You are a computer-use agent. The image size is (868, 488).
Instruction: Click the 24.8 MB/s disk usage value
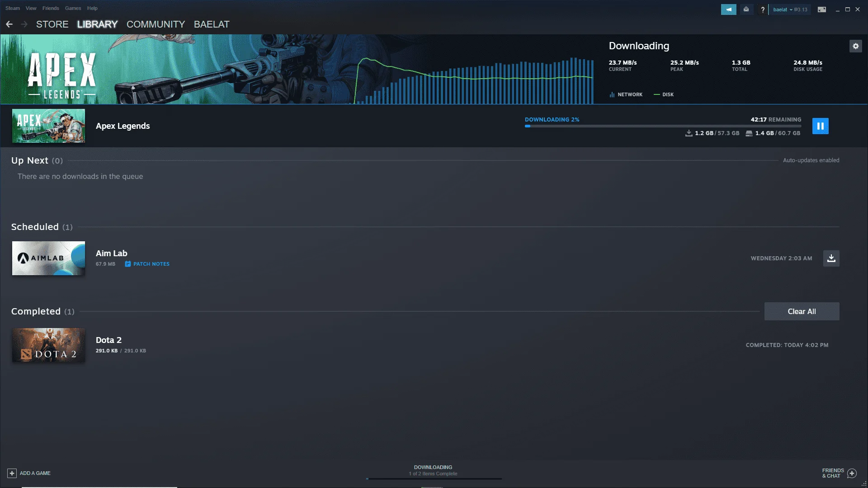pos(808,63)
